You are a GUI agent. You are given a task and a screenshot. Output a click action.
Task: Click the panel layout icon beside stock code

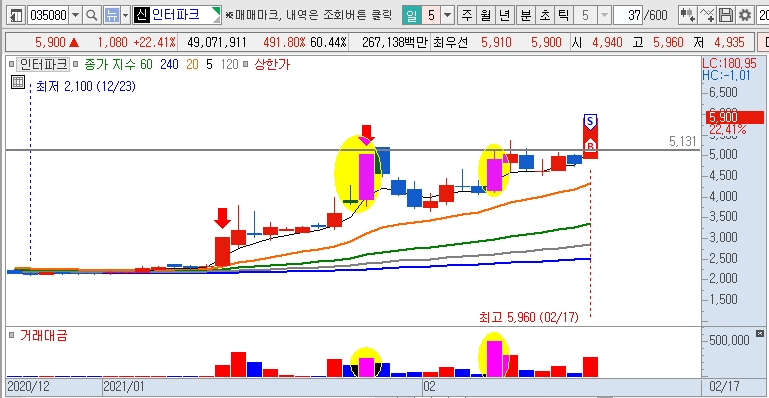click(16, 15)
